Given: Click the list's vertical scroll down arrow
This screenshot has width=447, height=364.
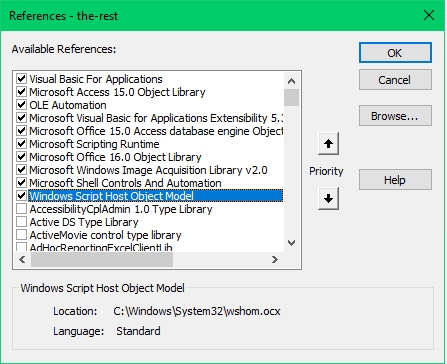Looking at the screenshot, I should (292, 243).
